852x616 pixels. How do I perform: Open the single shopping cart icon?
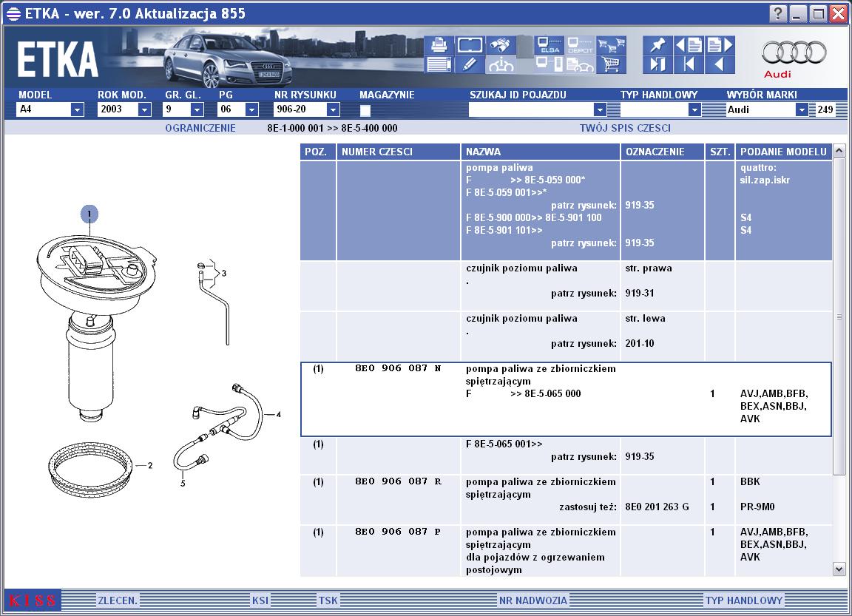click(611, 65)
